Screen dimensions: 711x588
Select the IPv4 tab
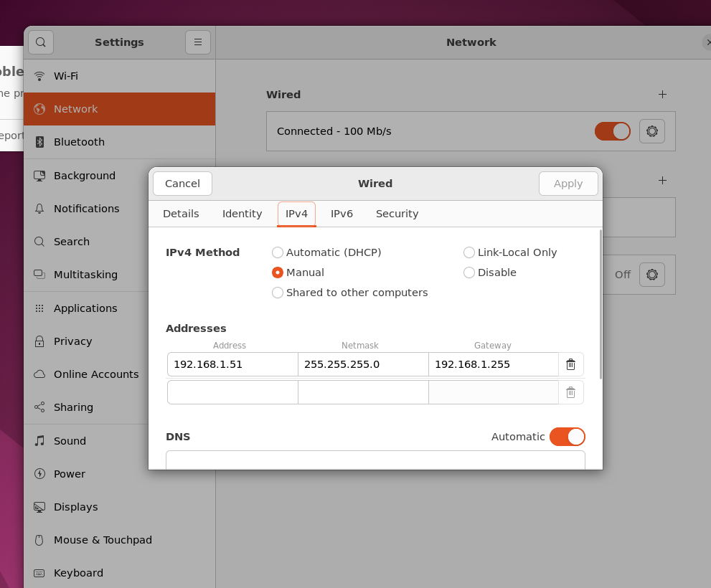coord(296,214)
